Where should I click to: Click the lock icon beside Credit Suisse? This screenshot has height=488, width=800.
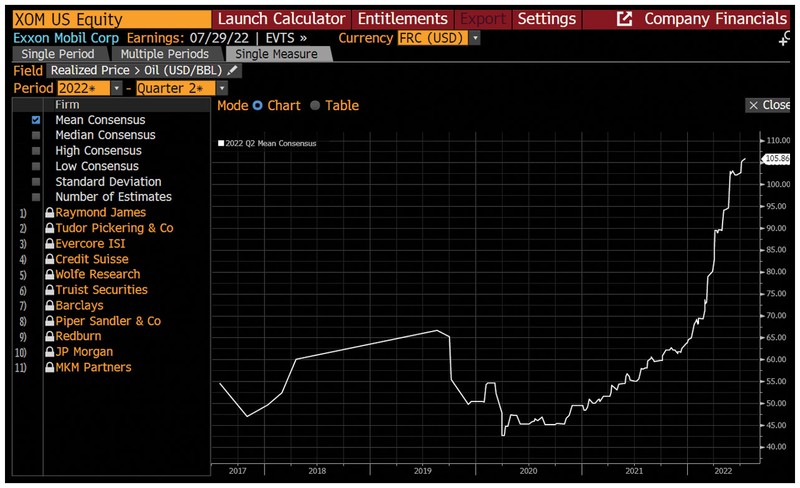(x=49, y=259)
